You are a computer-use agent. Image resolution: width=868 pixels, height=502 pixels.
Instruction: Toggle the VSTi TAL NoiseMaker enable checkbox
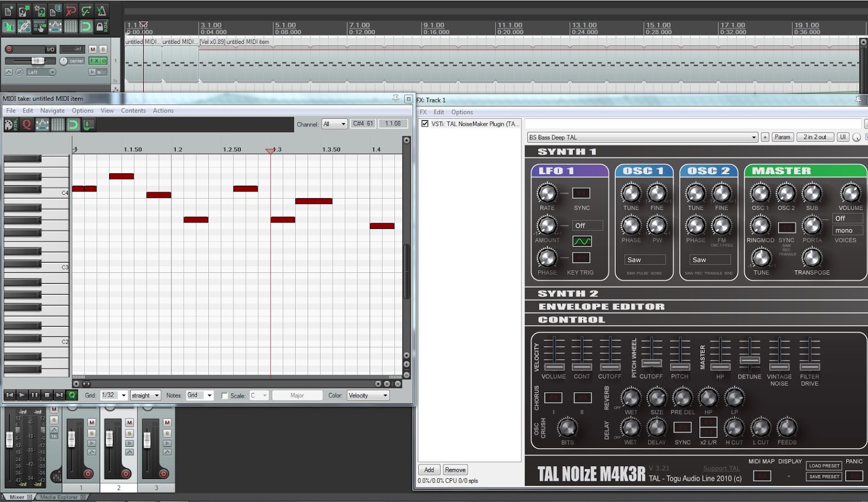[x=424, y=123]
